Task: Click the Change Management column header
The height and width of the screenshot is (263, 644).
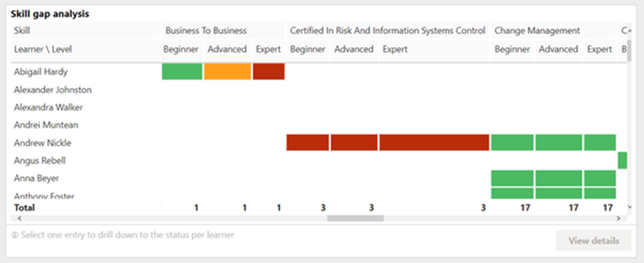Action: [537, 31]
